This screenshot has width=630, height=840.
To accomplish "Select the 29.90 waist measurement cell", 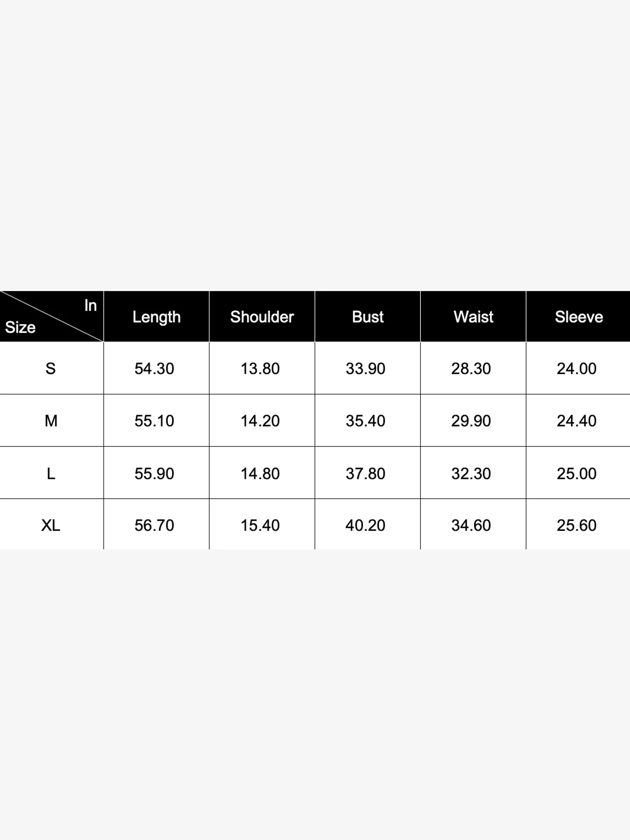I will (471, 420).
